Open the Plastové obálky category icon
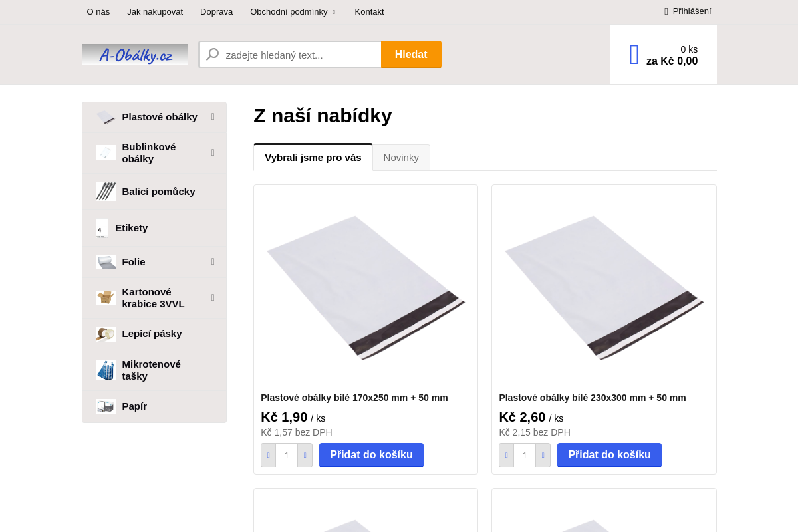 105,116
